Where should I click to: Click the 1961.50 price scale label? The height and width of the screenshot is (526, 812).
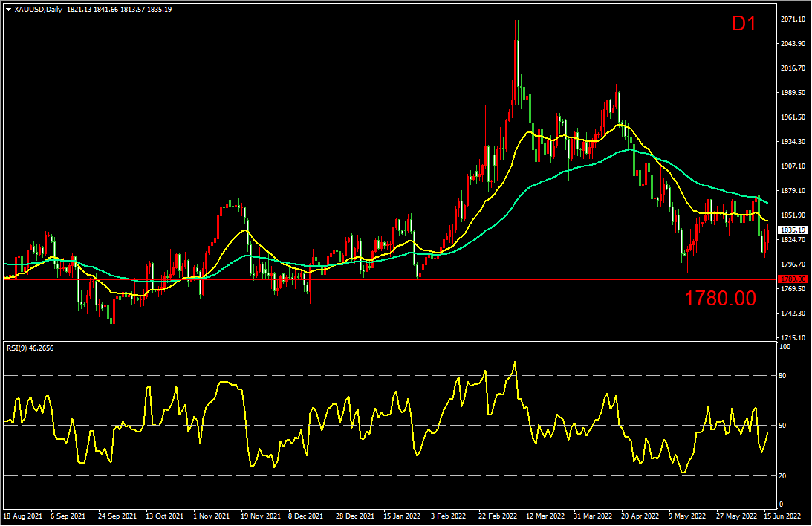793,117
